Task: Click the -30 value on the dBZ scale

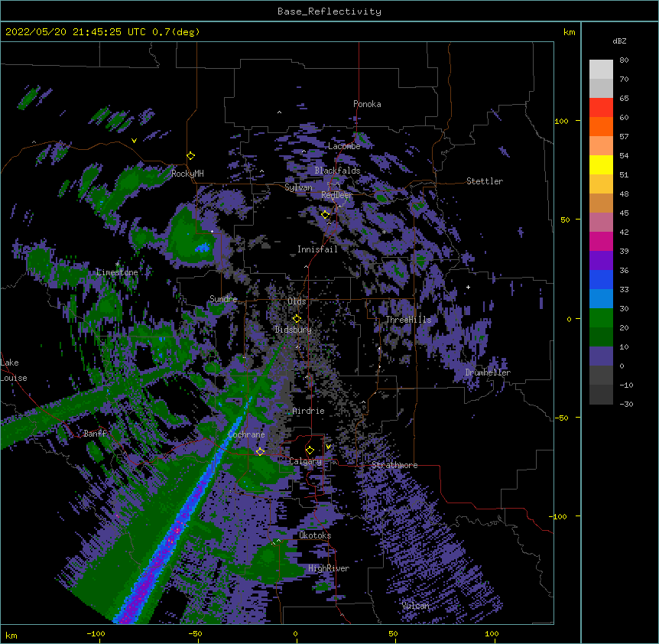Action: [626, 405]
